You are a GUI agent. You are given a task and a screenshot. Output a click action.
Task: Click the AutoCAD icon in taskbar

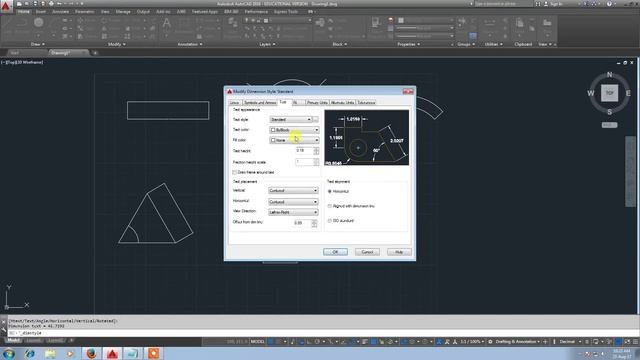(112, 353)
